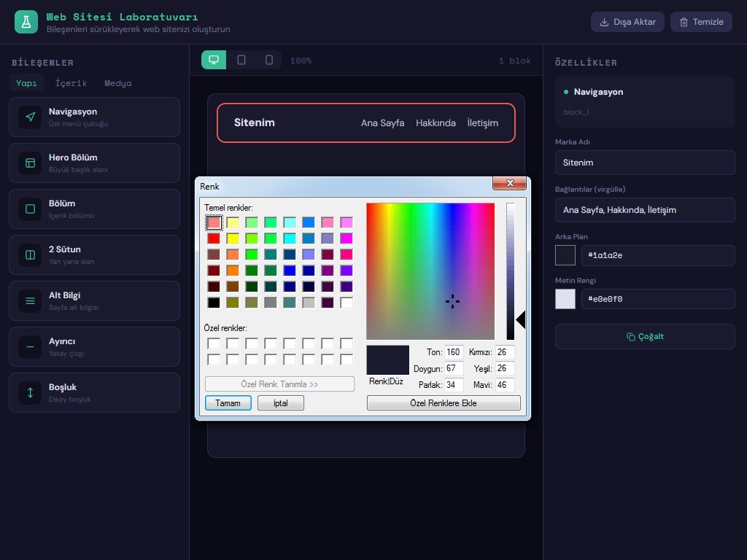Viewport: 747px width, 560px height.
Task: Click the Metin Rengi color swatch
Action: tap(565, 299)
